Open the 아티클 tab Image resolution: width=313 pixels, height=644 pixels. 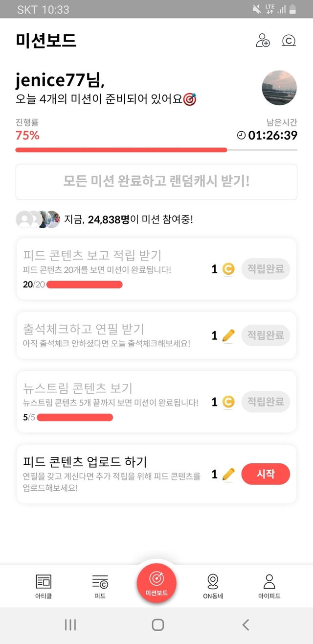point(44,586)
